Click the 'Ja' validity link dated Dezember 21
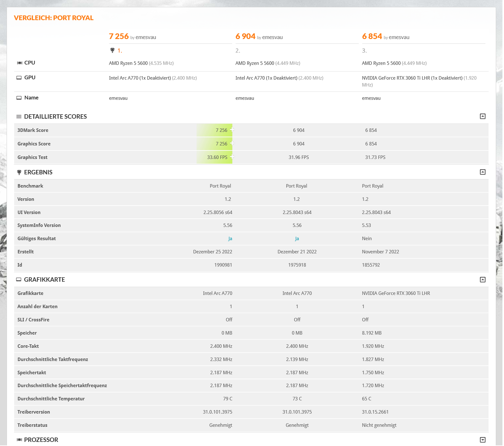The width and height of the screenshot is (504, 446). click(x=297, y=239)
